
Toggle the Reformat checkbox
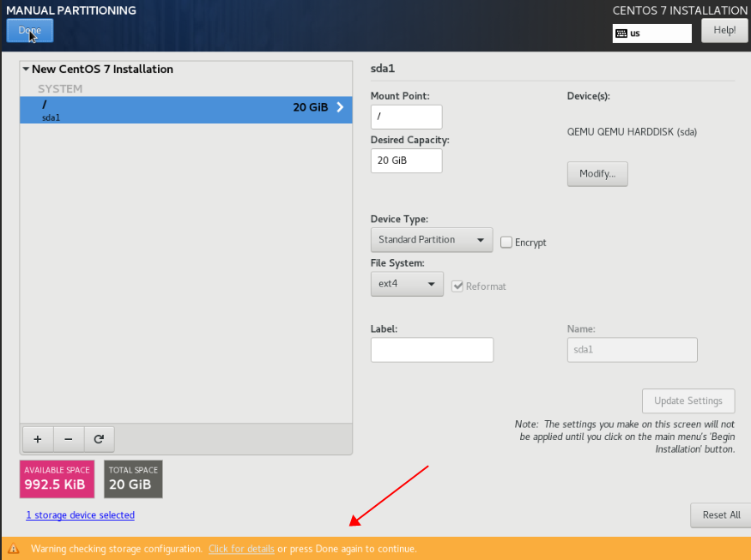coord(457,286)
